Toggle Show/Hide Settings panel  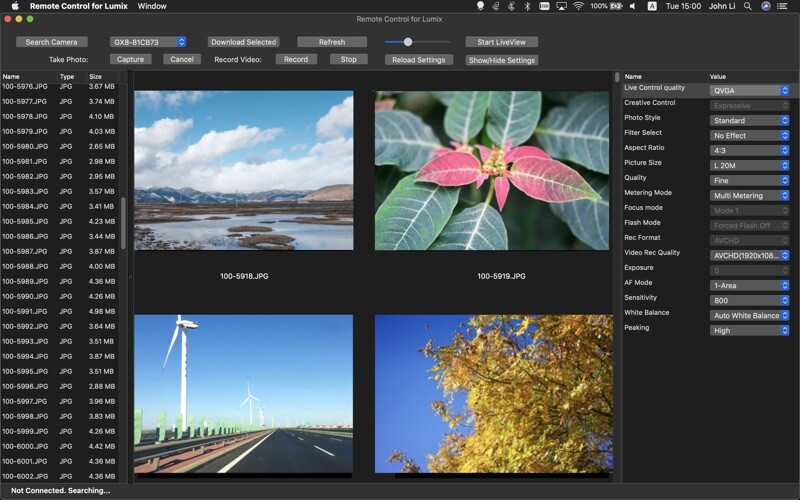pos(502,60)
